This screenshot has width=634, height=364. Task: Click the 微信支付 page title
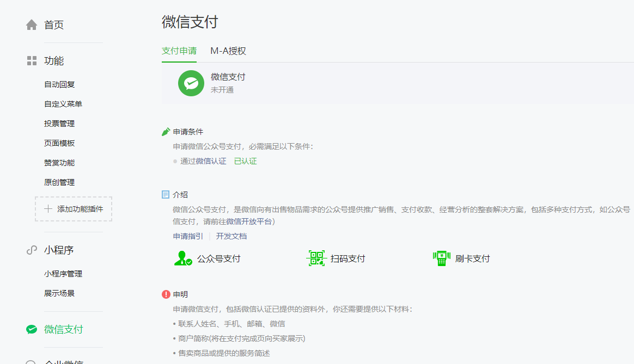click(190, 22)
